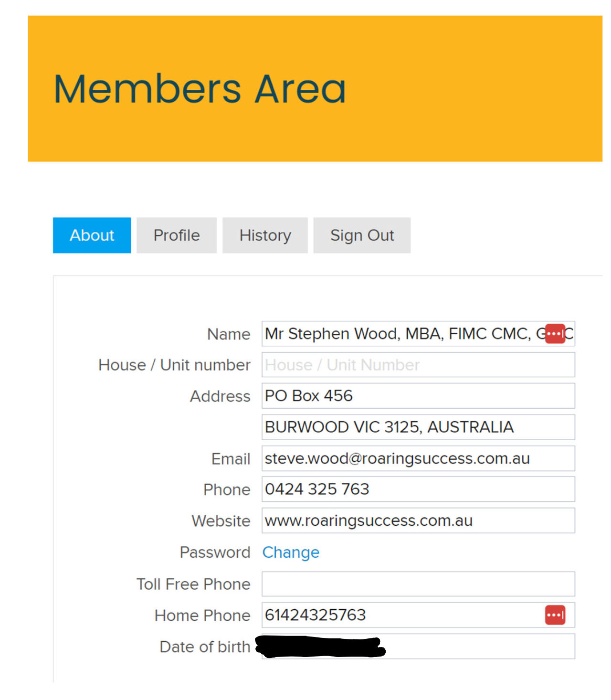Click the red ellipsis icon in the Name field
This screenshot has height=700, width=611.
coord(554,334)
